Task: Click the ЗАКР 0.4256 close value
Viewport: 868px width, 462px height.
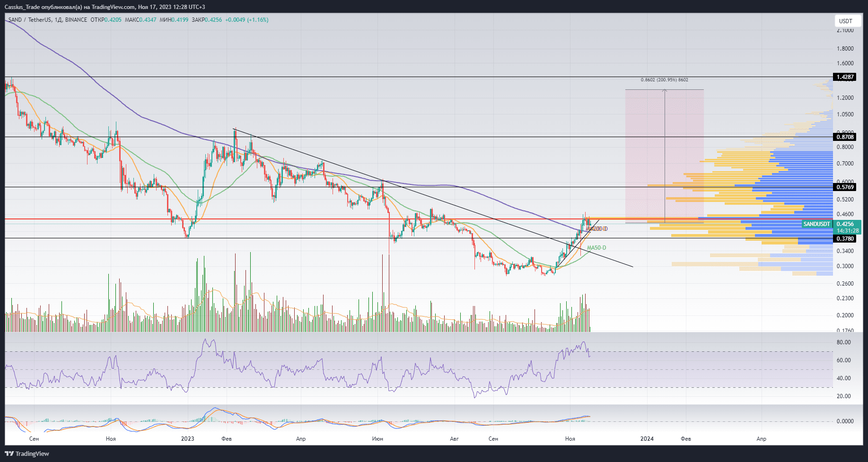Action: (x=207, y=20)
